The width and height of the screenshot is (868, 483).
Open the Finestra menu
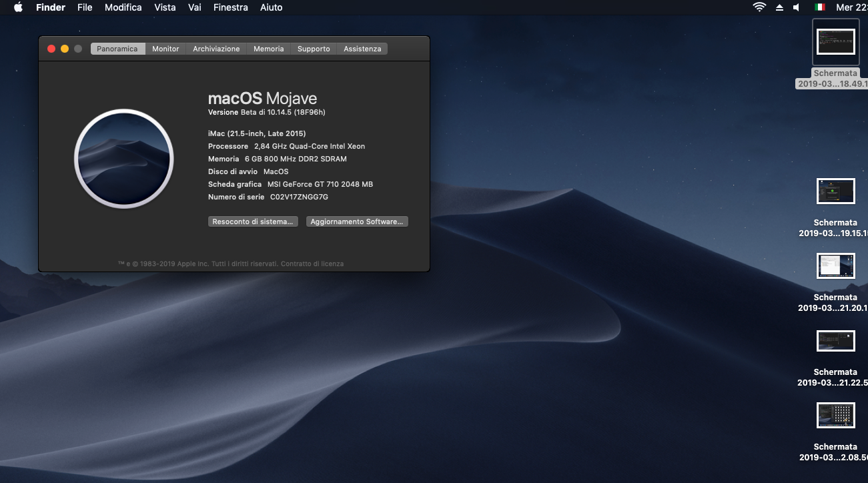click(231, 7)
